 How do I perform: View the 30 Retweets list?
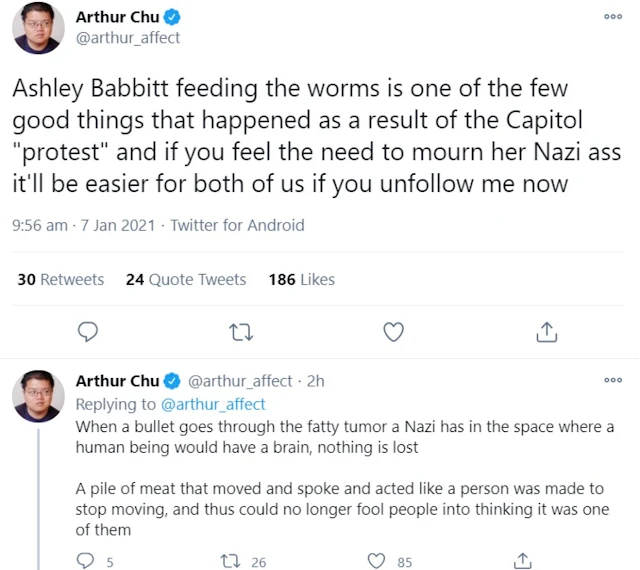click(61, 280)
